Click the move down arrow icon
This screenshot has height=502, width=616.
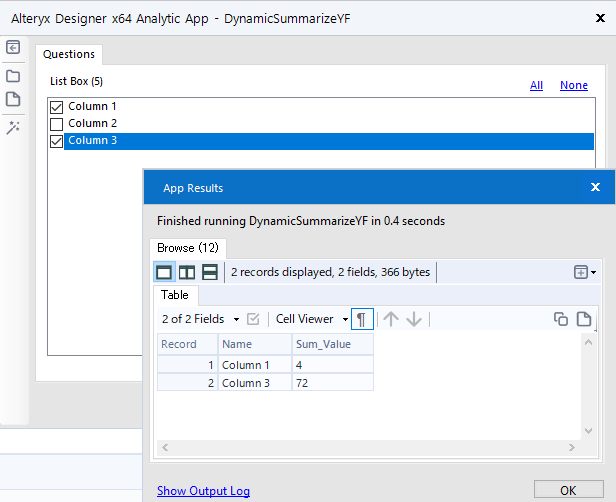tap(414, 319)
